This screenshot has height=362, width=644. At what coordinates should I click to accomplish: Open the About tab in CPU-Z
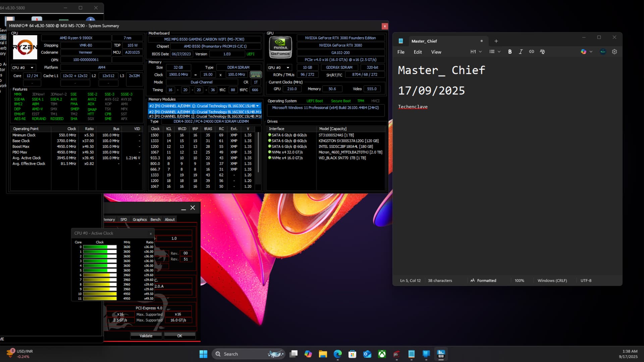pyautogui.click(x=170, y=220)
